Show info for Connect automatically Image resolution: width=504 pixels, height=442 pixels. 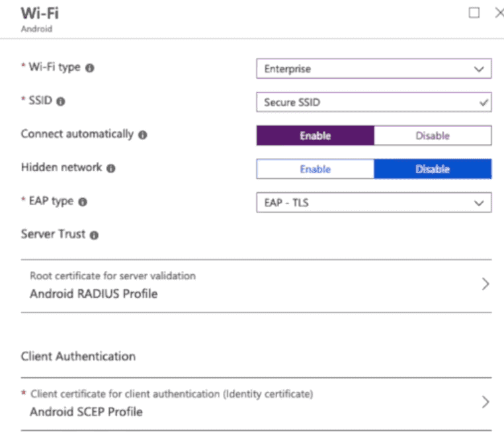point(143,135)
